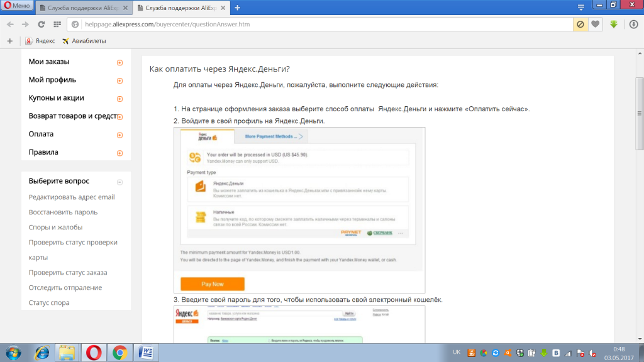Open the taskbar clock and date
The image size is (644, 362).
pyautogui.click(x=619, y=353)
